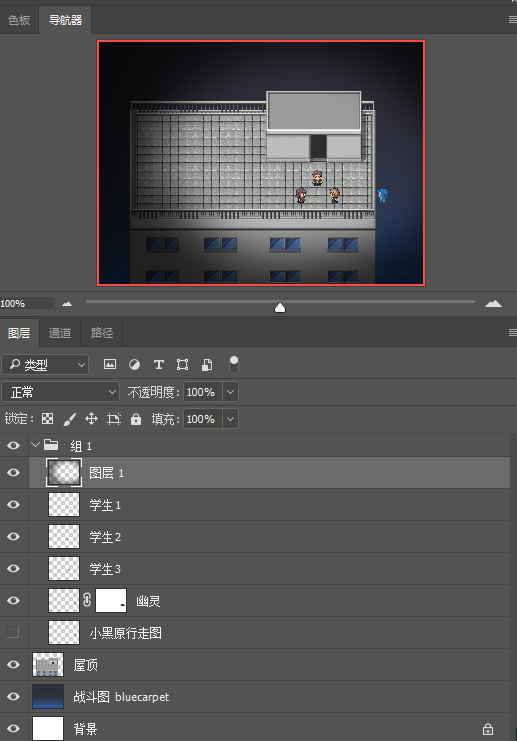Screen dimensions: 517x741
Task: Click the navigator preview thumbnail
Action: click(261, 163)
